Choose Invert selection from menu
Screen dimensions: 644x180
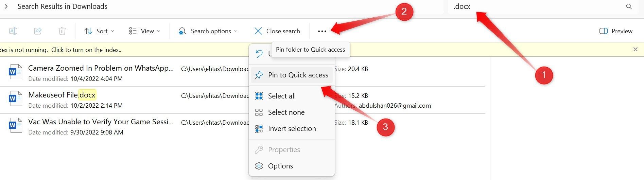pyautogui.click(x=292, y=129)
